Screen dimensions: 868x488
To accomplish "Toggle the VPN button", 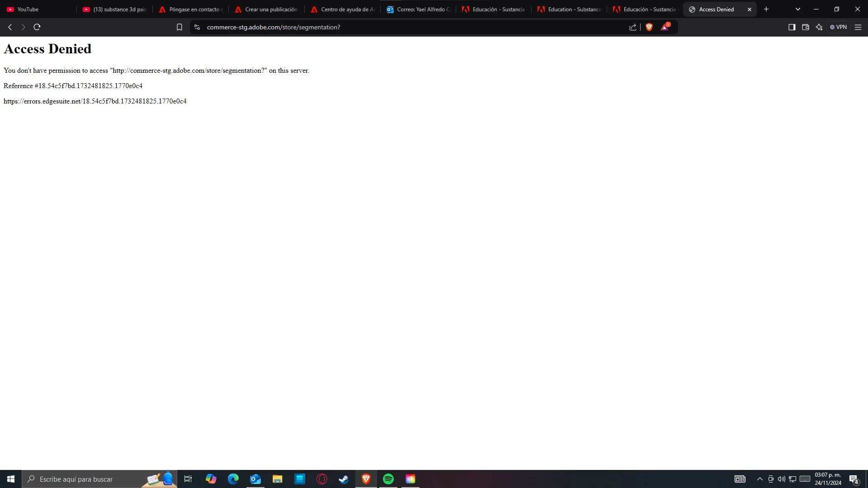I will pos(838,27).
